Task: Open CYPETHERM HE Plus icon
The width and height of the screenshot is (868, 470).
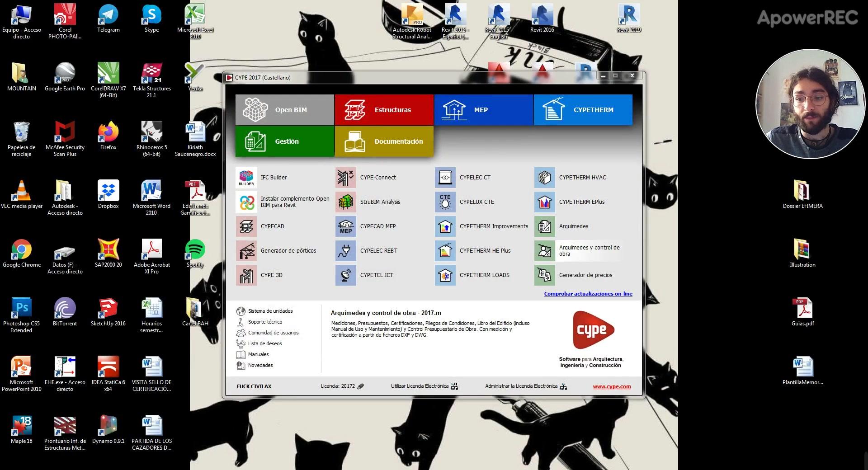Action: [x=445, y=251]
